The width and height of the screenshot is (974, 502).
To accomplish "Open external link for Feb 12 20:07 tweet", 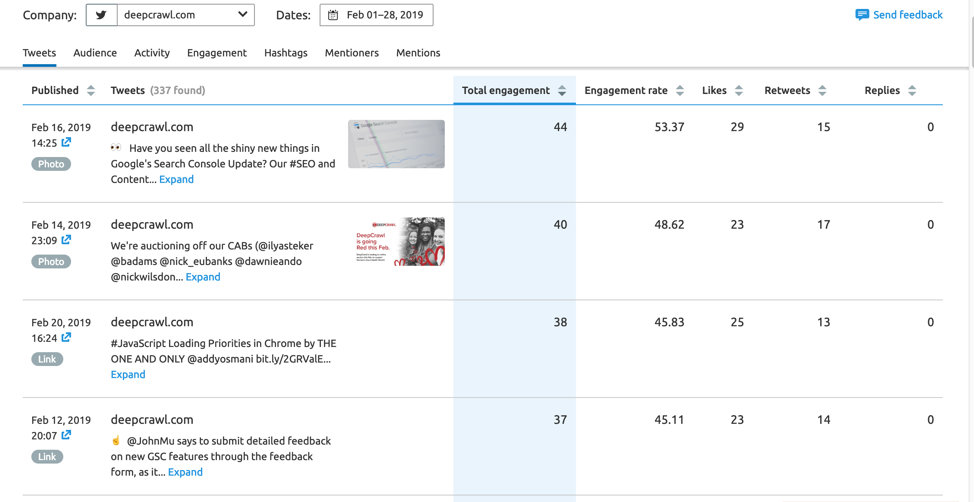I will point(66,434).
